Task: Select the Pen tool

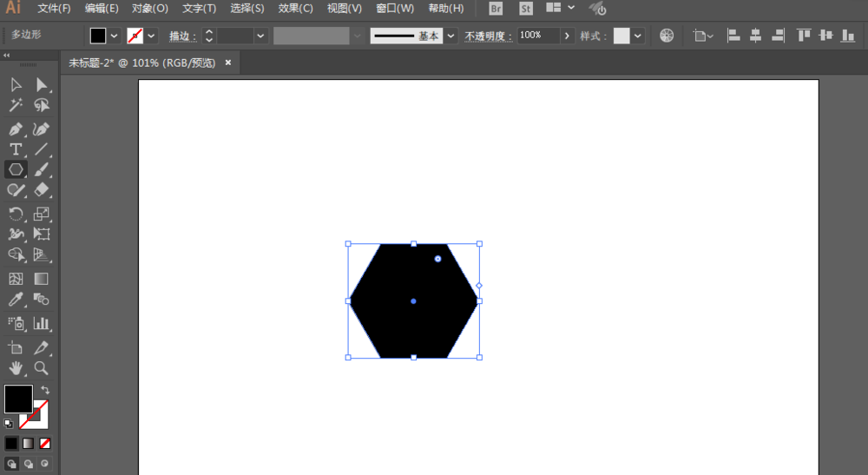Action: pos(16,129)
